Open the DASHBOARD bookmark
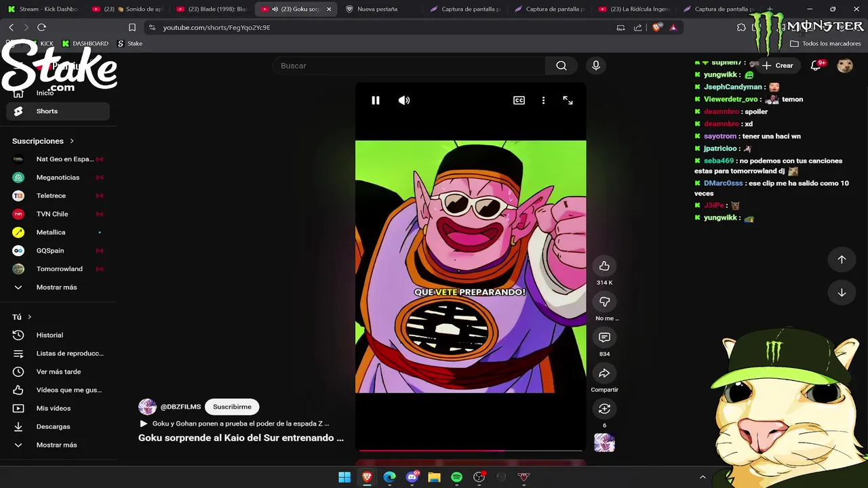The width and height of the screenshot is (868, 488). tap(85, 43)
